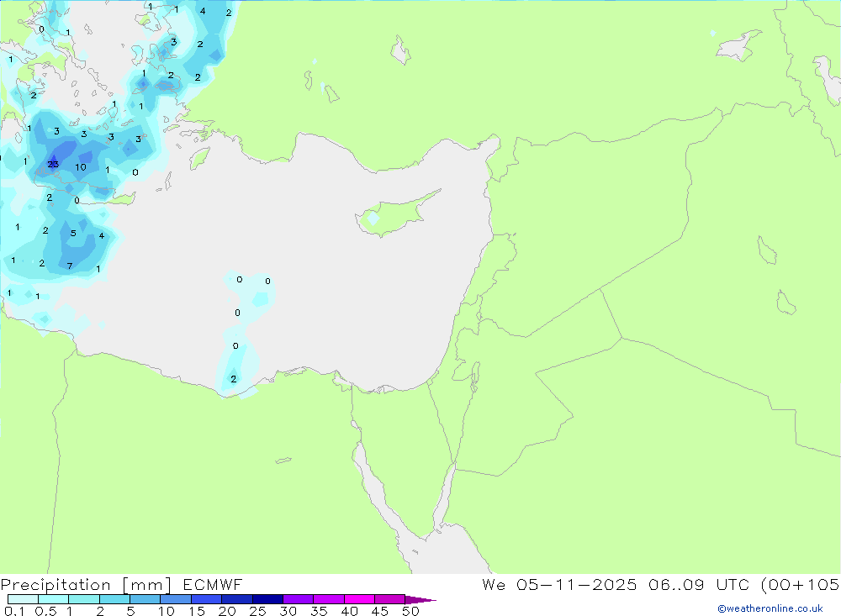
Task: Choose the 15–20 mm legend color swatch
Action: click(x=207, y=599)
